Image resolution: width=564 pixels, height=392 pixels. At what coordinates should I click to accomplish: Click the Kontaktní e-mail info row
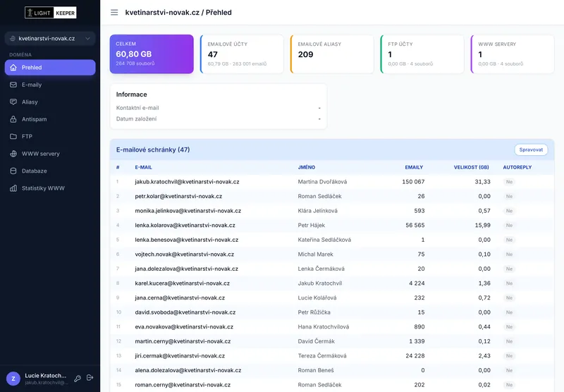click(x=219, y=108)
